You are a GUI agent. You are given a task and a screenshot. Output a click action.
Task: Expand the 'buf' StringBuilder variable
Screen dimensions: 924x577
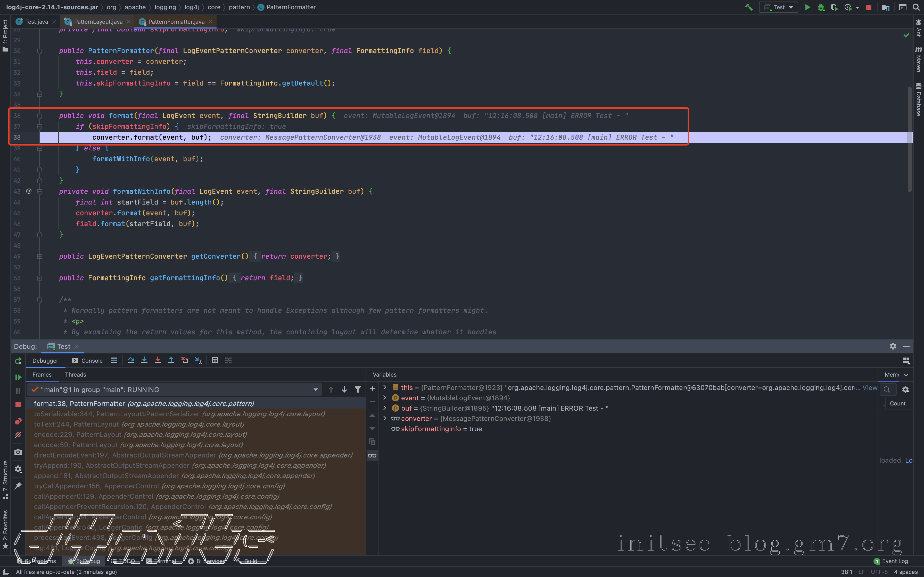[x=385, y=408]
